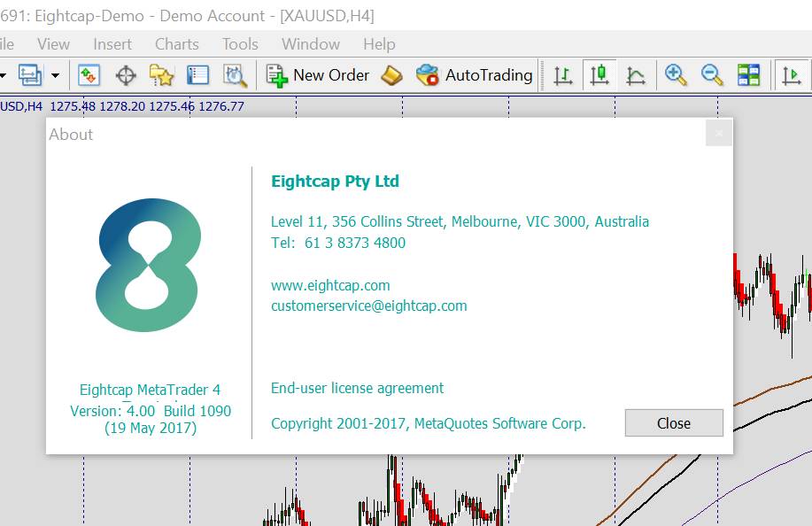Click the About dialog title

point(71,135)
